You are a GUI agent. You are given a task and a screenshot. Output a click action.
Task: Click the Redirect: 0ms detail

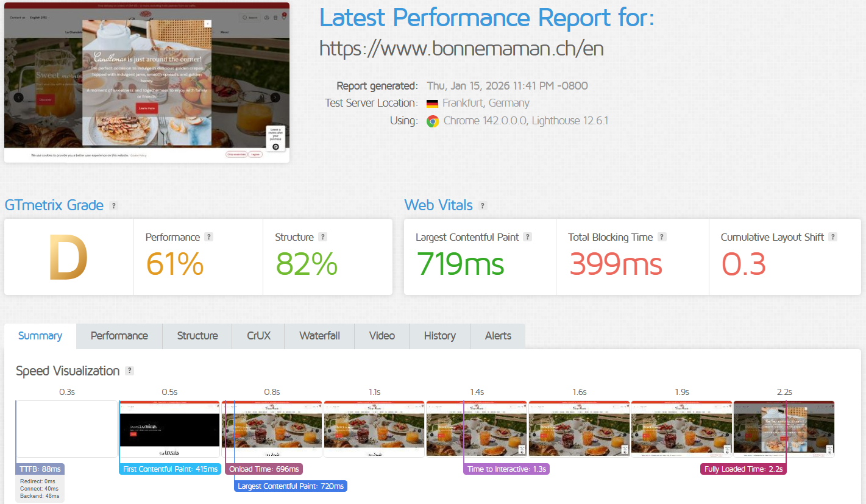[38, 481]
